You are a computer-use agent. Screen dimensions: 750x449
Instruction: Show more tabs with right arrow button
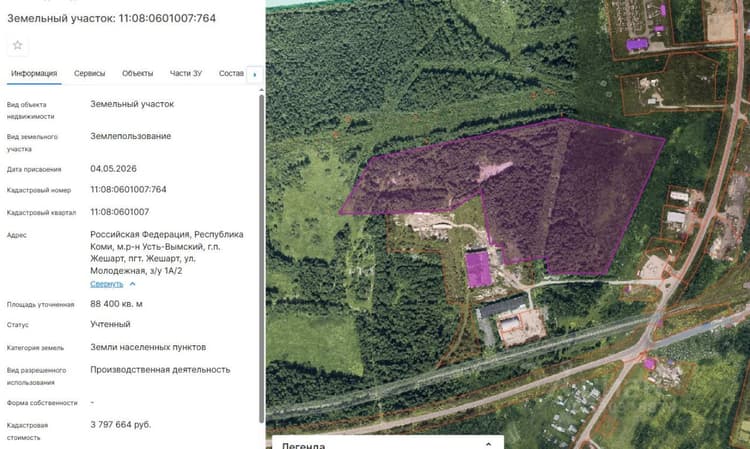click(254, 75)
